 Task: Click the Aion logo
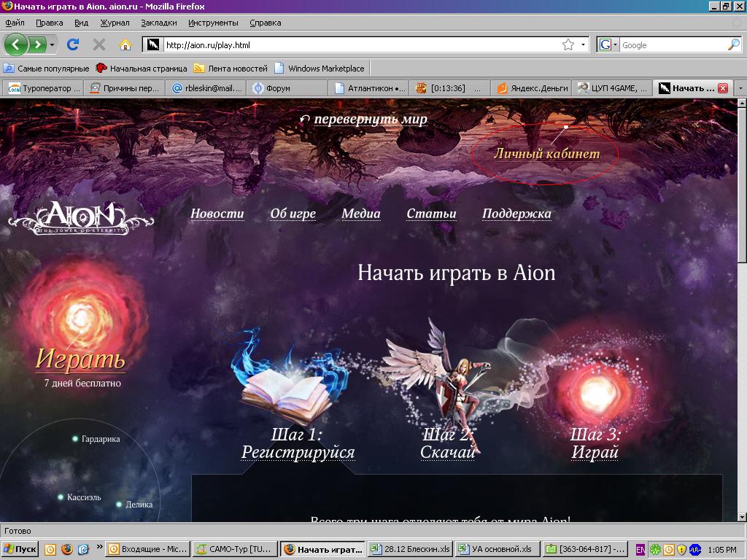[x=80, y=217]
